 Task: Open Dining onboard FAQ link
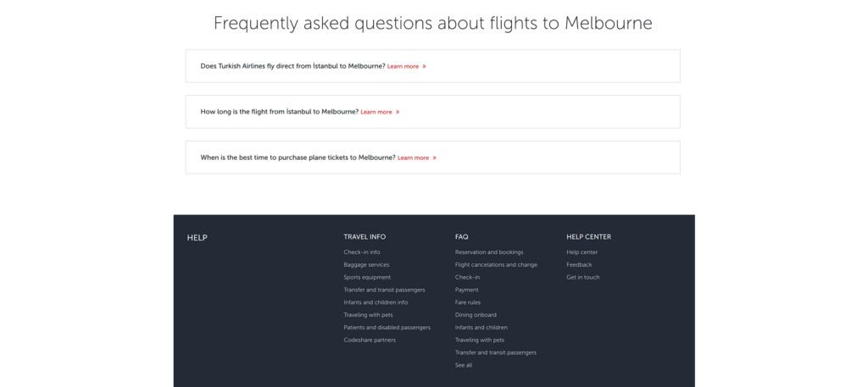click(476, 315)
